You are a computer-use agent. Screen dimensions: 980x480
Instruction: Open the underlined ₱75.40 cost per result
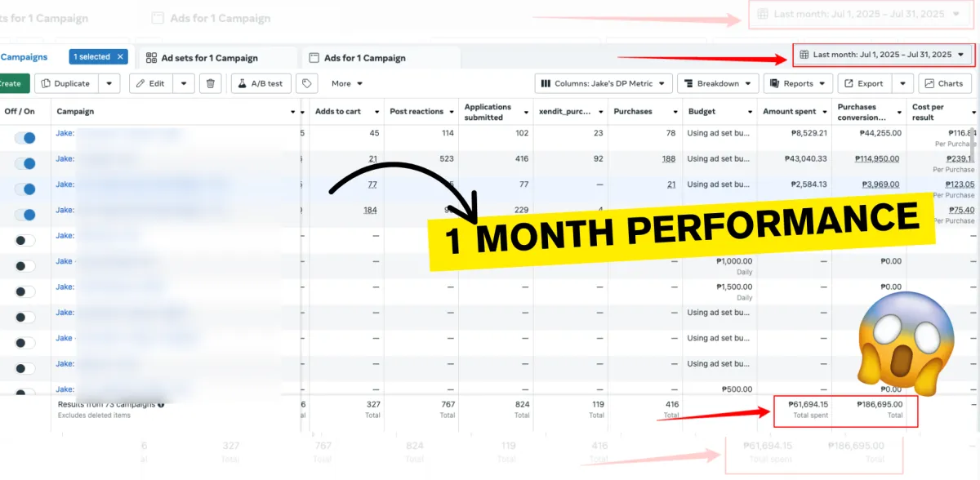click(x=962, y=210)
